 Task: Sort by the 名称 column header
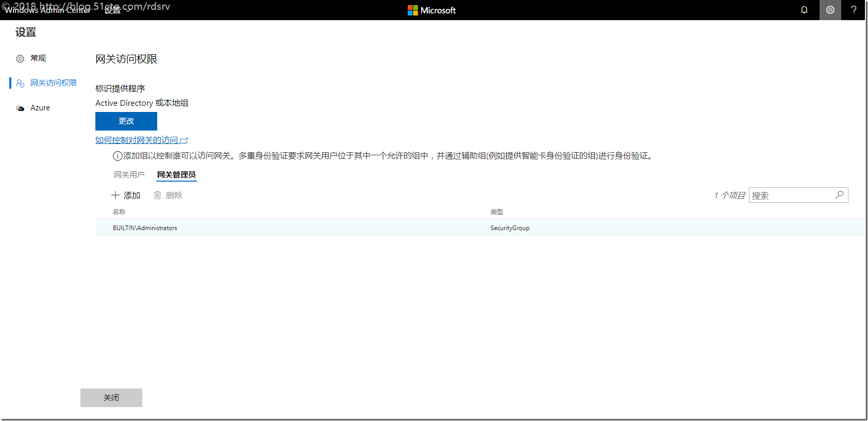tap(119, 212)
